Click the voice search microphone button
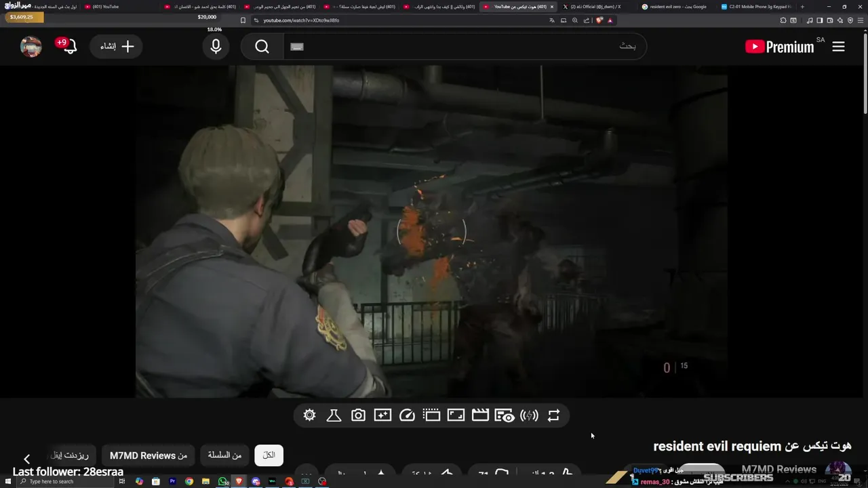 216,46
